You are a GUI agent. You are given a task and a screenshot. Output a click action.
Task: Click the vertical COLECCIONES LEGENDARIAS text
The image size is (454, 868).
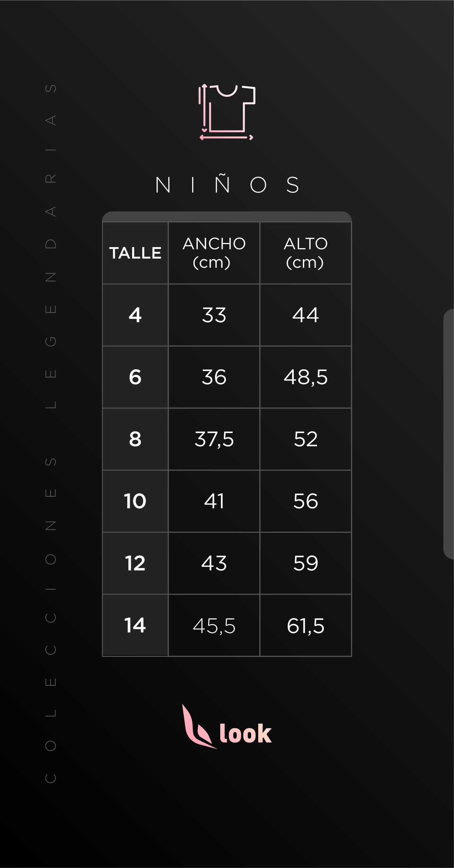[x=51, y=434]
